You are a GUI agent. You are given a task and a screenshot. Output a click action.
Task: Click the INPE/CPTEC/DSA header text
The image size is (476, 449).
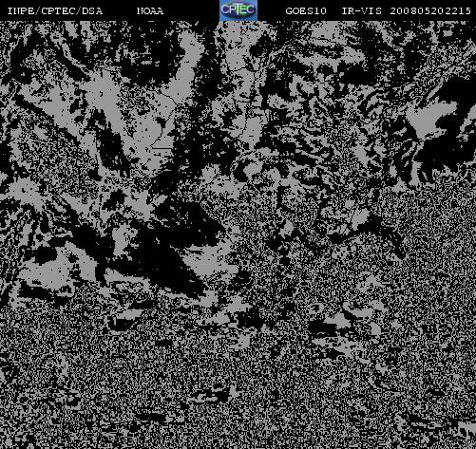pos(55,11)
